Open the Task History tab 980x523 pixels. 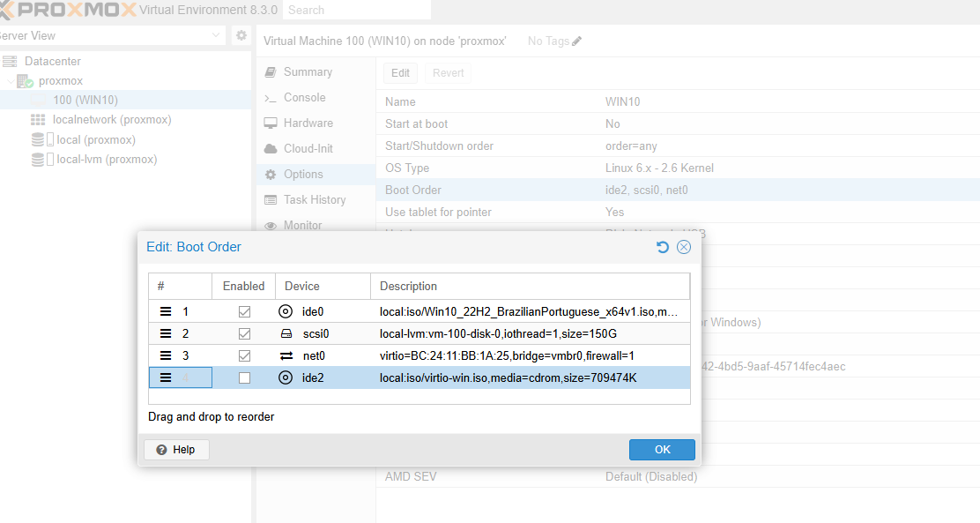click(316, 199)
